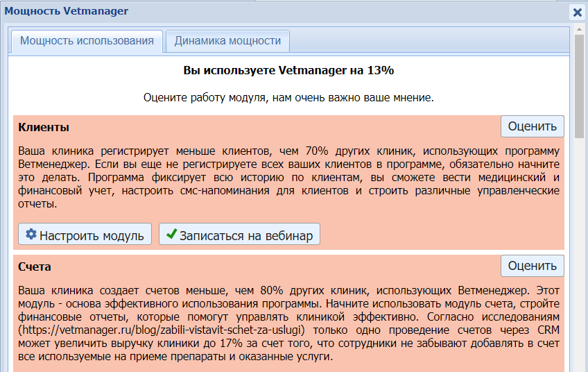The image size is (588, 372).
Task: Open Настроить модуль for Клиенты
Action: 85,235
